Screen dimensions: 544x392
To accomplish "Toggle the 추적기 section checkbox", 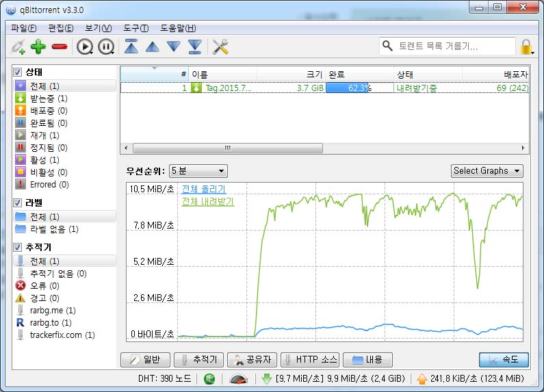I will [18, 247].
